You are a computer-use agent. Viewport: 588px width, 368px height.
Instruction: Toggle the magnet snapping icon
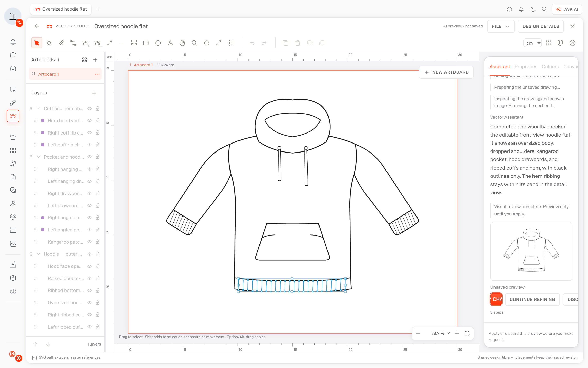560,43
